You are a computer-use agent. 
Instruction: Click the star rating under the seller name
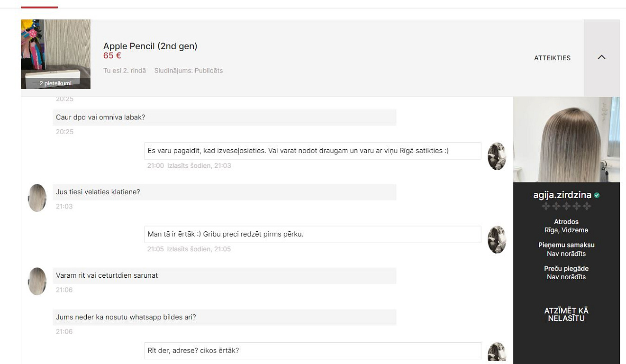(x=566, y=206)
